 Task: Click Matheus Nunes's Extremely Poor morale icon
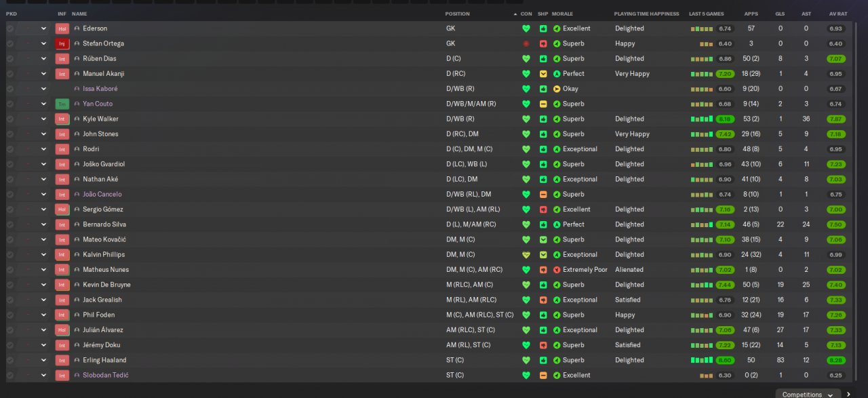pos(557,270)
